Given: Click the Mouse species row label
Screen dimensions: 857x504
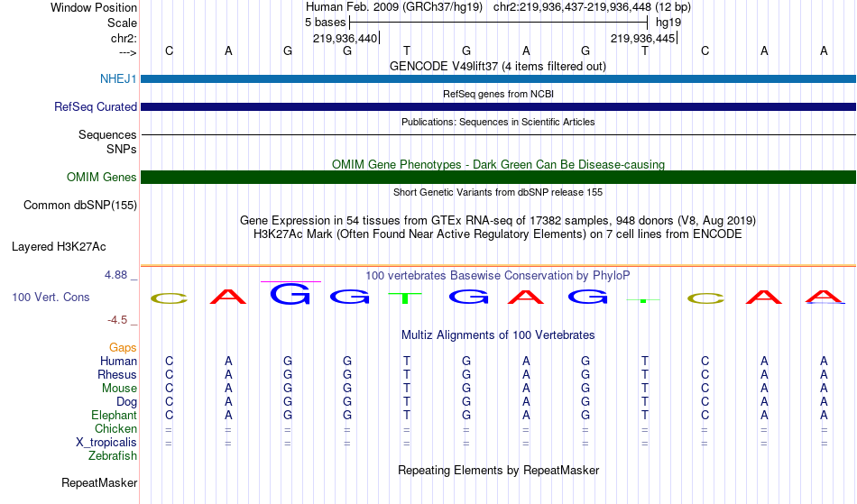Looking at the screenshot, I should [119, 389].
